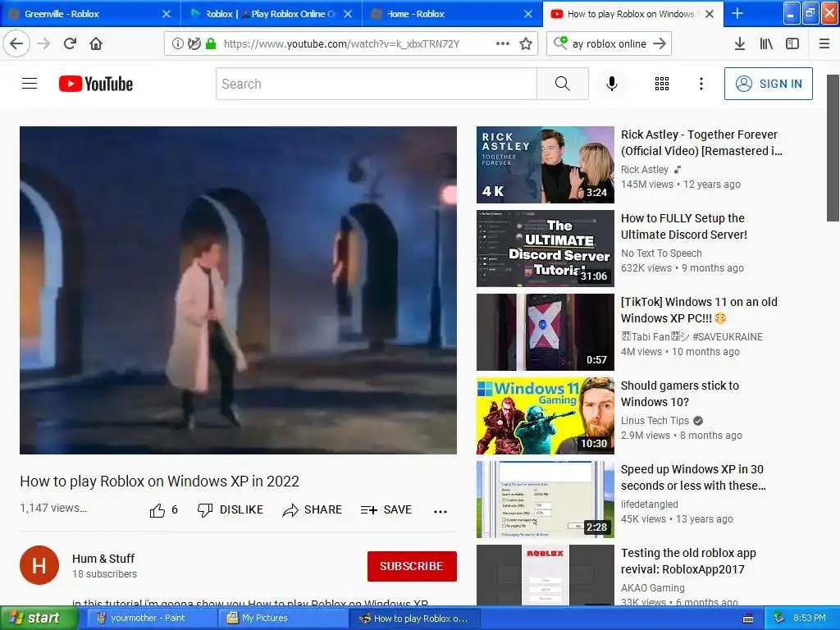Reload the current page

tap(70, 43)
